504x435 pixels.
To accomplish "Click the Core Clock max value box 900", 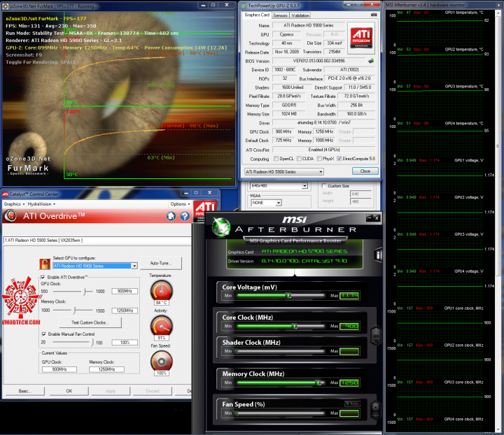I will coord(349,326).
